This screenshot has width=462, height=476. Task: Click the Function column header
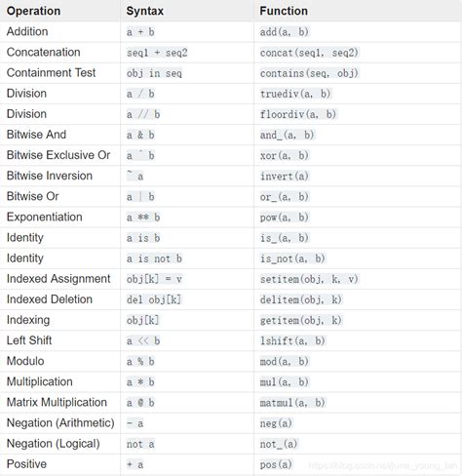pyautogui.click(x=284, y=11)
